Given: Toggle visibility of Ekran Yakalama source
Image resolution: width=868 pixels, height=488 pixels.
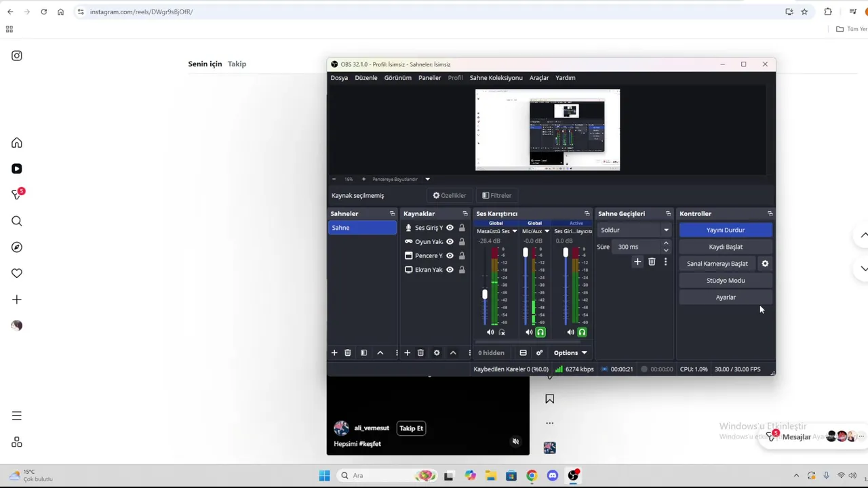Looking at the screenshot, I should click(x=450, y=270).
